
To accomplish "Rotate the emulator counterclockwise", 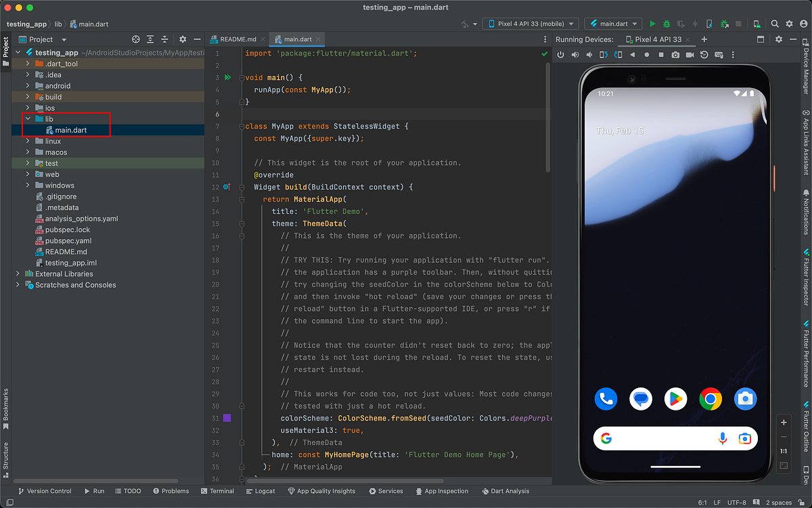I will tap(603, 55).
